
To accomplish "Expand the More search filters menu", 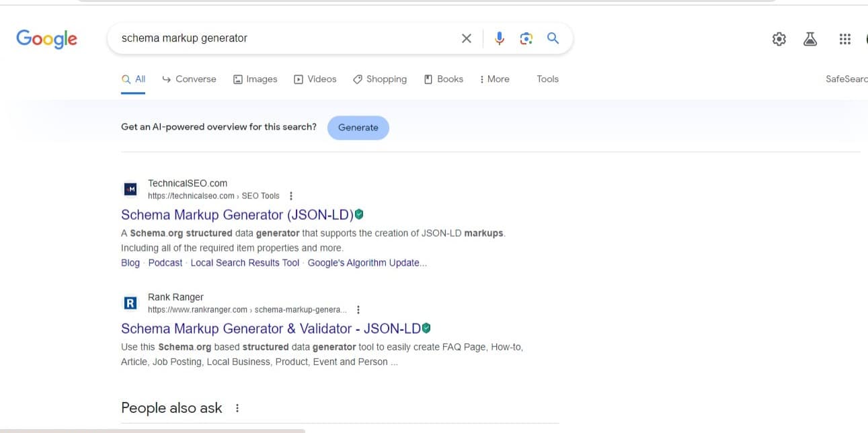I will (x=494, y=79).
